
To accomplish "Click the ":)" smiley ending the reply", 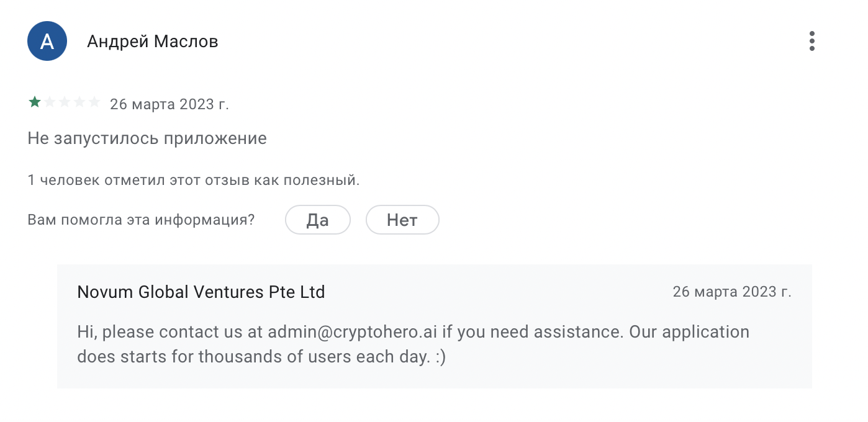I will (440, 357).
